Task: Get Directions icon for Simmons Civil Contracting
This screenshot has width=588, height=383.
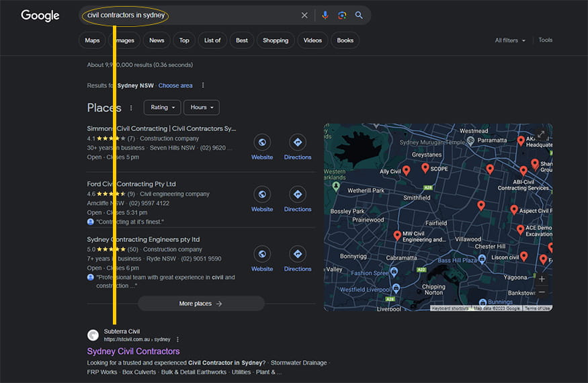Action: coord(298,142)
